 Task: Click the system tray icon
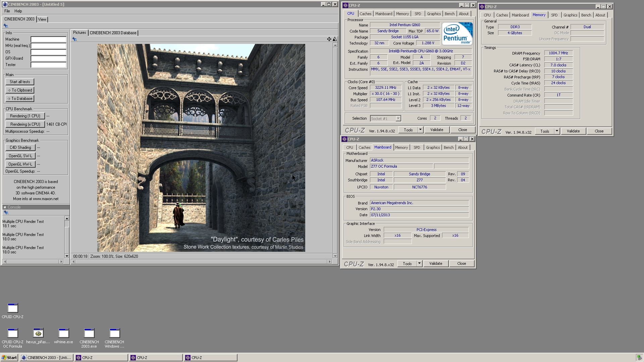click(639, 358)
